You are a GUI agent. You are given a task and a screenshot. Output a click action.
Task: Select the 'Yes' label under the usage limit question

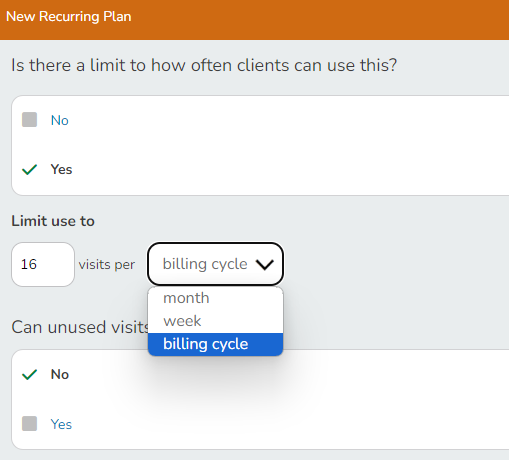point(61,169)
